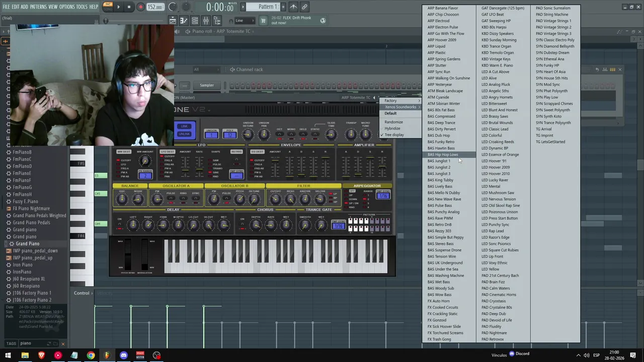The height and width of the screenshot is (362, 644).
Task: Clear the piano tag search with the X icon
Action: (63, 343)
